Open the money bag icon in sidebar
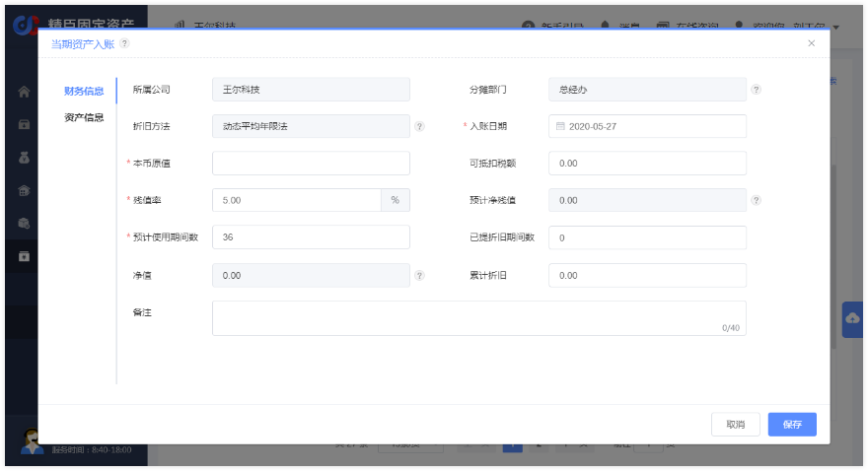 24,158
